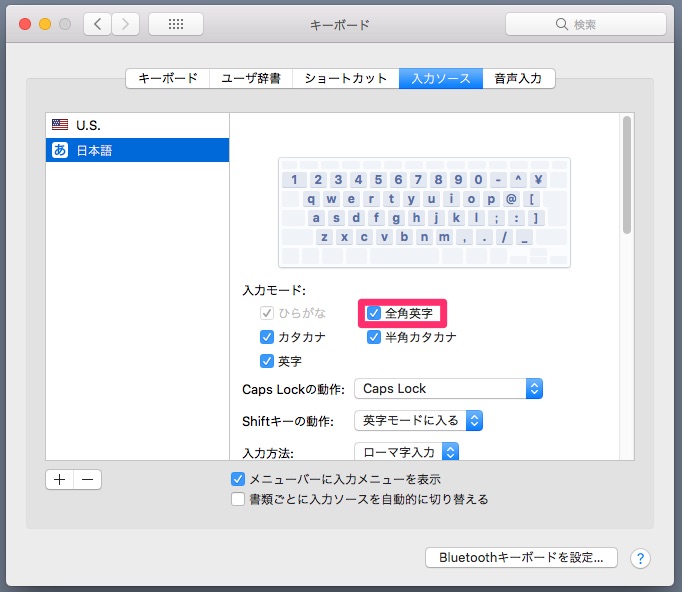Open Shiftキーの動作 dropdown
Image resolution: width=682 pixels, height=592 pixels.
[x=418, y=421]
